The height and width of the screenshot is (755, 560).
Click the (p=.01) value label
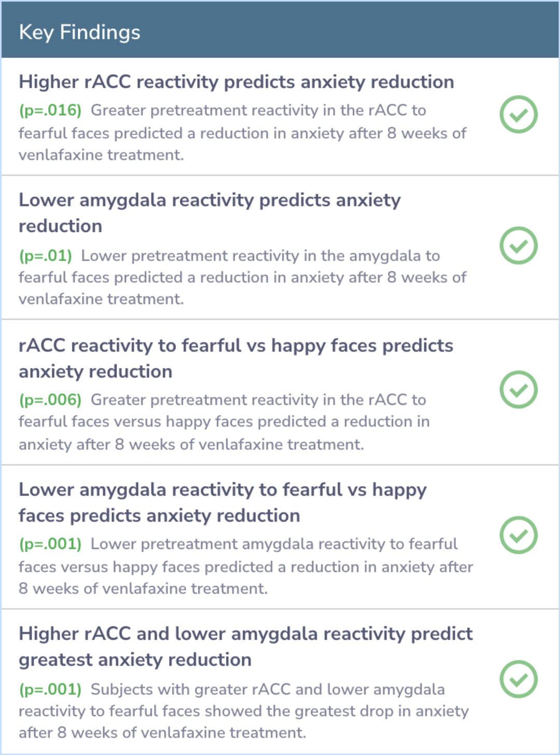pos(46,255)
